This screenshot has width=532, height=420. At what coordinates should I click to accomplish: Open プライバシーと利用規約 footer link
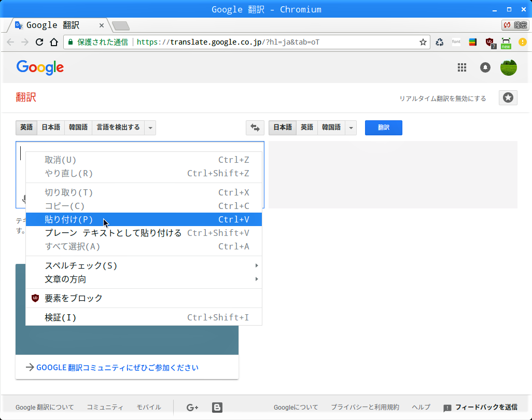[x=365, y=407]
